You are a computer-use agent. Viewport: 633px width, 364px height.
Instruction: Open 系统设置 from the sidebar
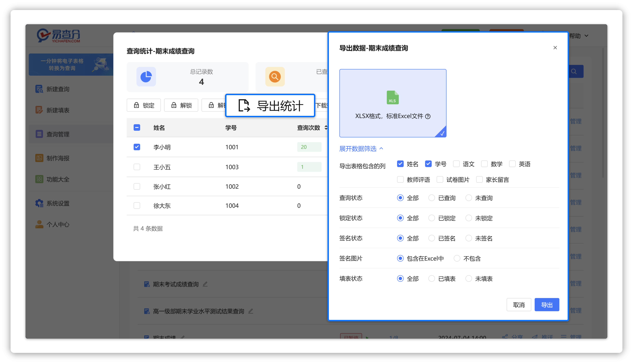(x=58, y=203)
